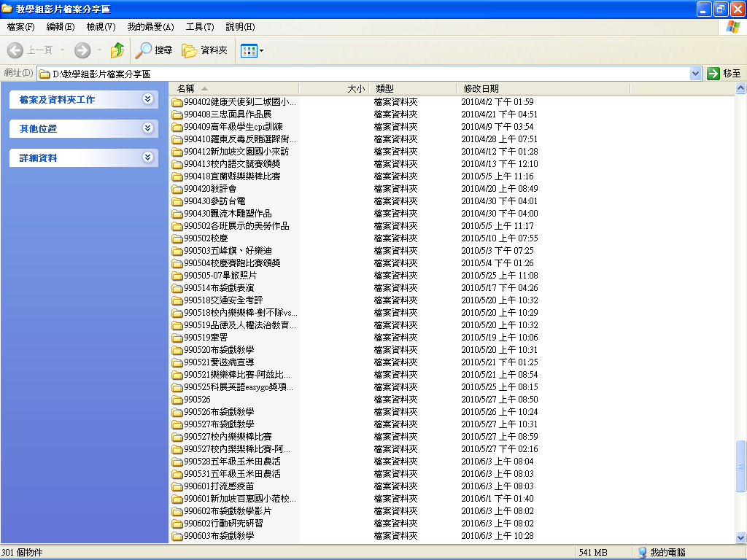Click the vertical scrollbar down arrow
747x560 pixels.
point(741,538)
